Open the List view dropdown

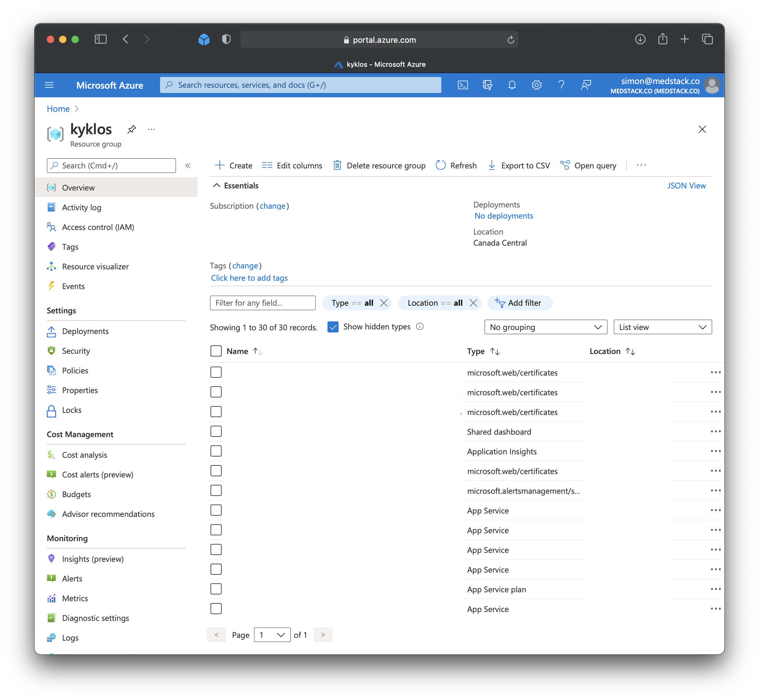pos(662,327)
